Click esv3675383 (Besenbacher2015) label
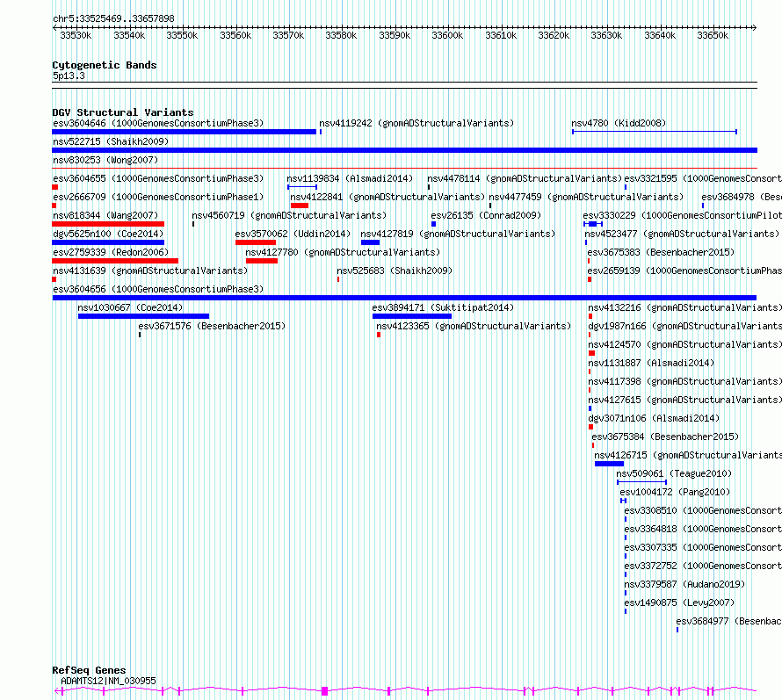The width and height of the screenshot is (782, 700). click(x=661, y=252)
